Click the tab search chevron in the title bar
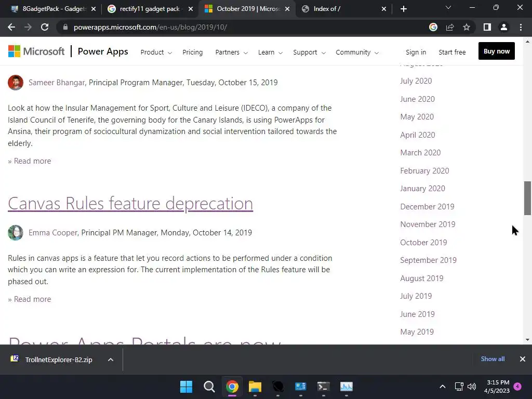This screenshot has width=532, height=399. (448, 7)
